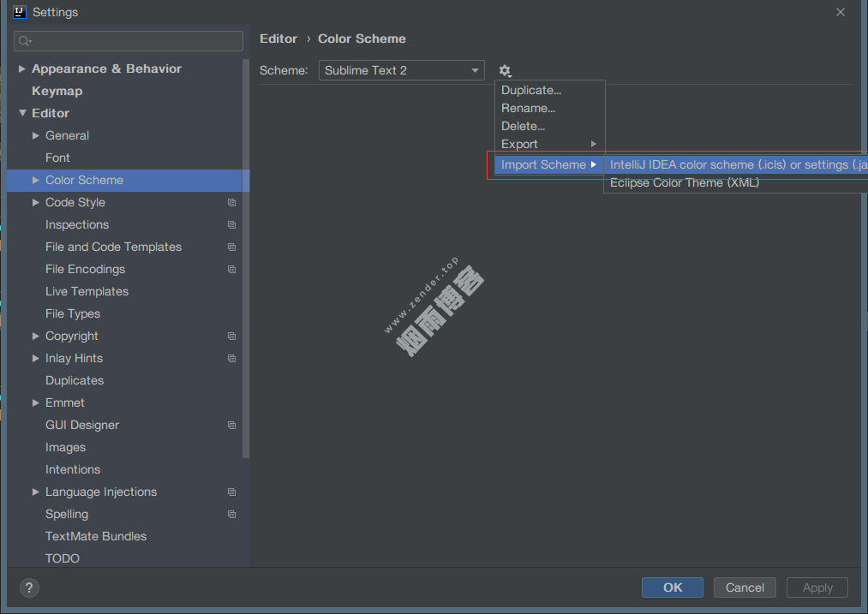Click the search magnifier icon in settings
This screenshot has width=868, height=614.
[x=25, y=41]
